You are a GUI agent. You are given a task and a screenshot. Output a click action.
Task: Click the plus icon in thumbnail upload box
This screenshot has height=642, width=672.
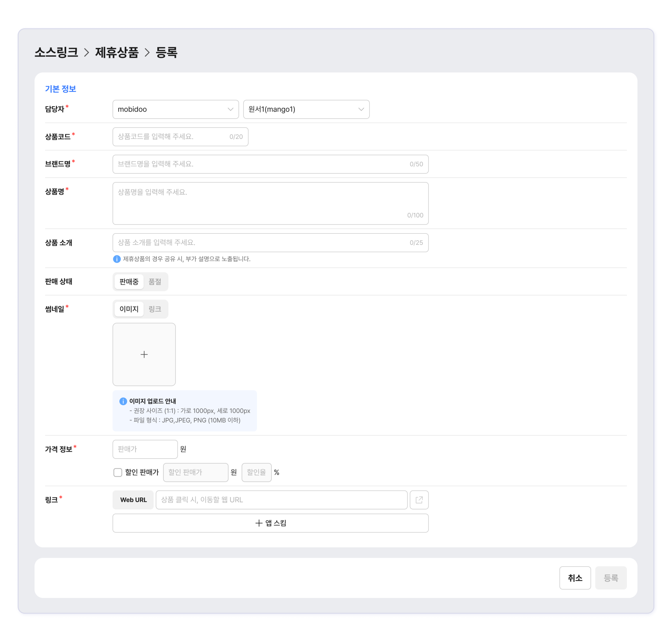(144, 354)
